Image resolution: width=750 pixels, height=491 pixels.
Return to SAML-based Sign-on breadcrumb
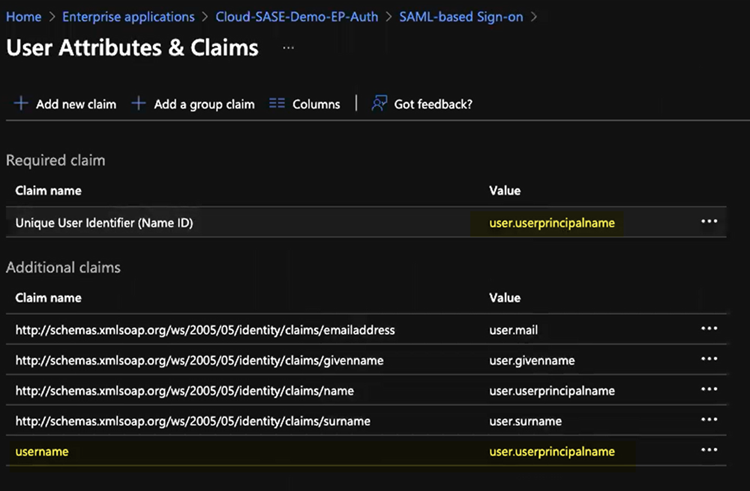point(461,17)
